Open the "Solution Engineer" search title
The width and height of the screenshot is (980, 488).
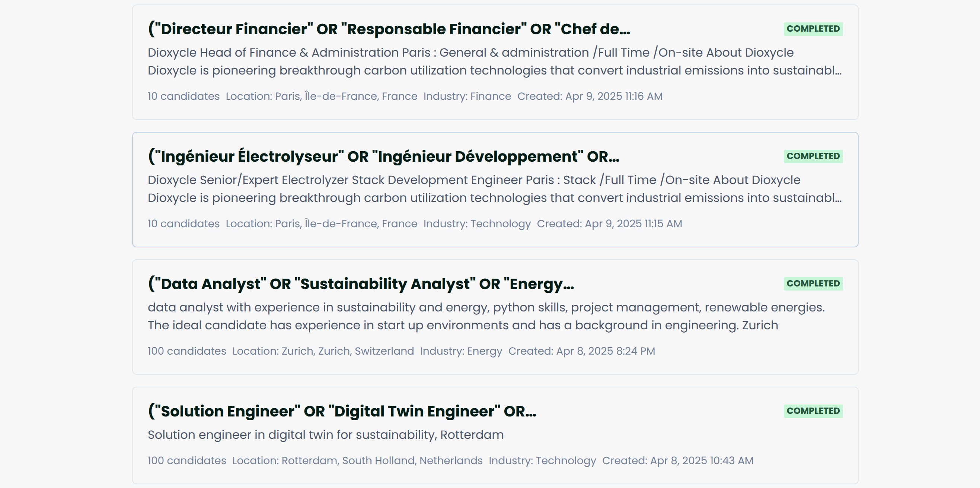pyautogui.click(x=342, y=412)
